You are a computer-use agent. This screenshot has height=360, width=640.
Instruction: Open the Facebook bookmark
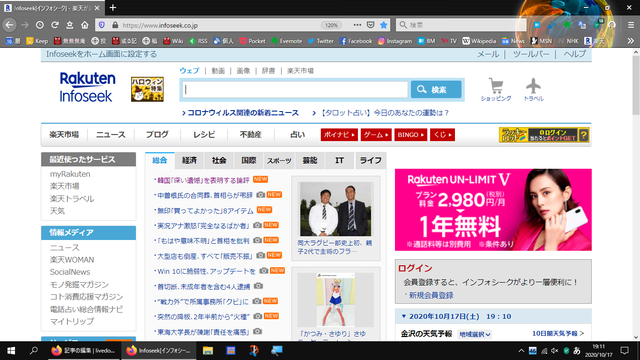coord(356,41)
